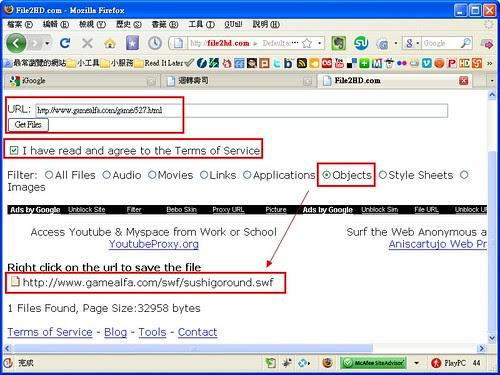The width and height of the screenshot is (500, 375).
Task: Open the search engine selector dropdown
Action: 418,43
